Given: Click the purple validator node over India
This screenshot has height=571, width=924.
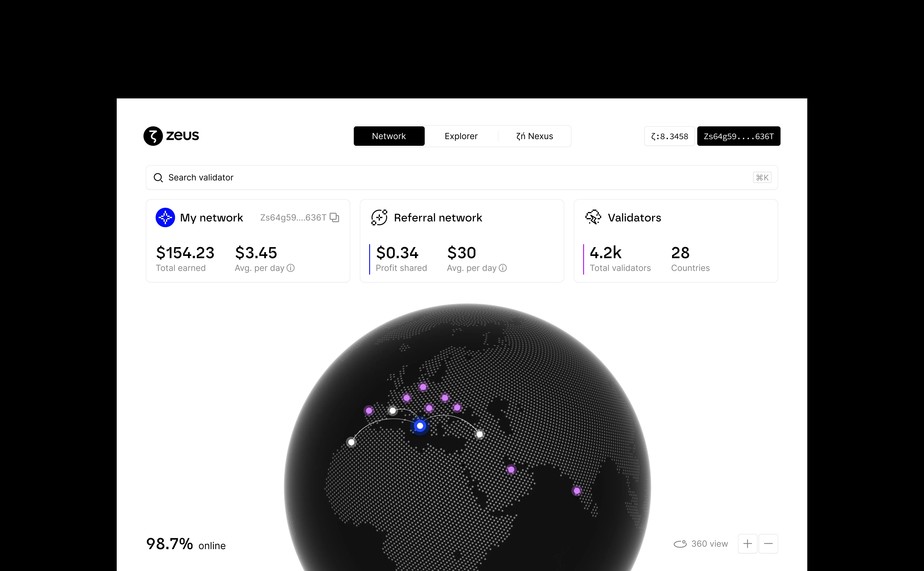Looking at the screenshot, I should pyautogui.click(x=577, y=491).
